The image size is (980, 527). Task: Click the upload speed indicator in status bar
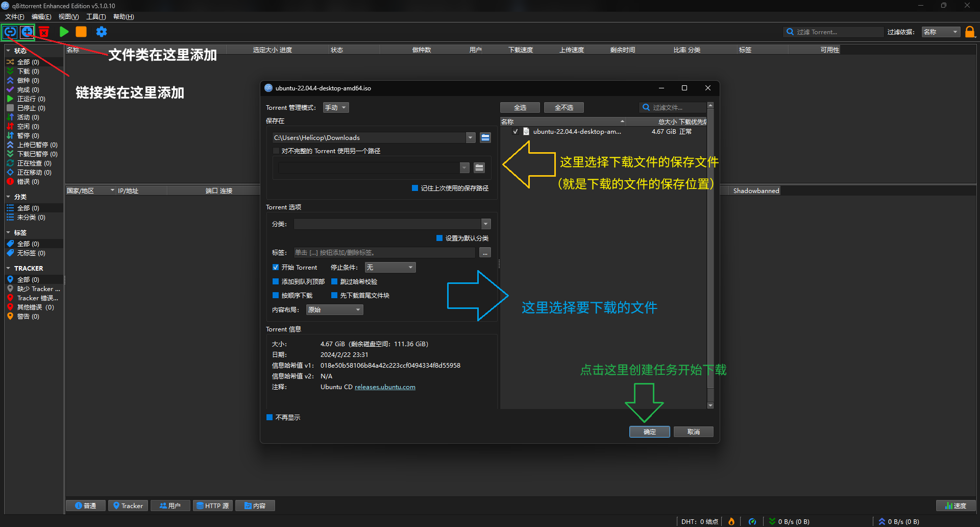(899, 521)
